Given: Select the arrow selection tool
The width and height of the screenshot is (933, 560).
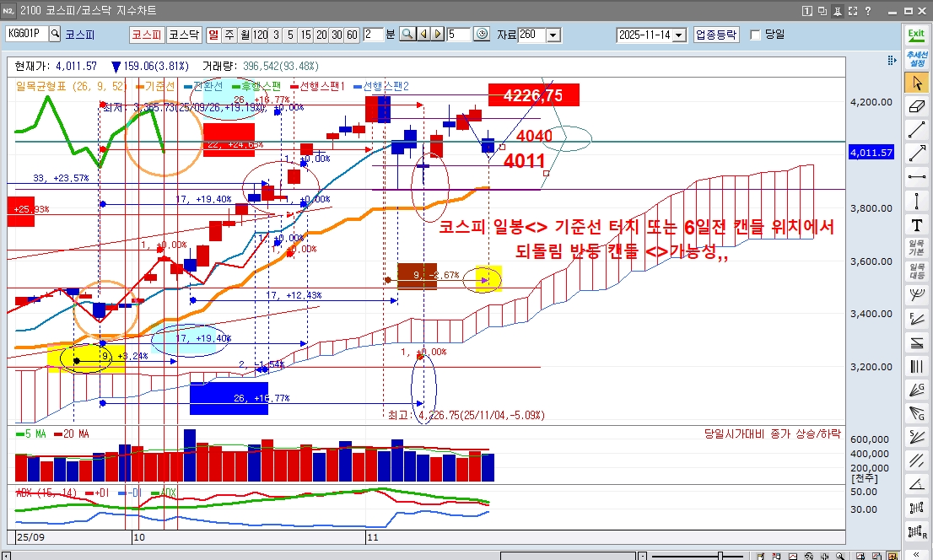Looking at the screenshot, I should tap(916, 83).
